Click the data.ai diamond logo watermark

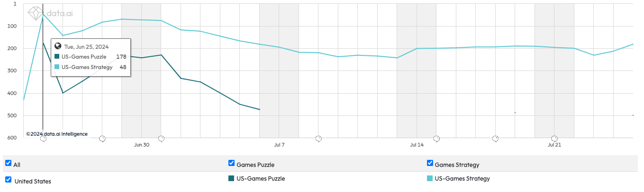click(35, 13)
